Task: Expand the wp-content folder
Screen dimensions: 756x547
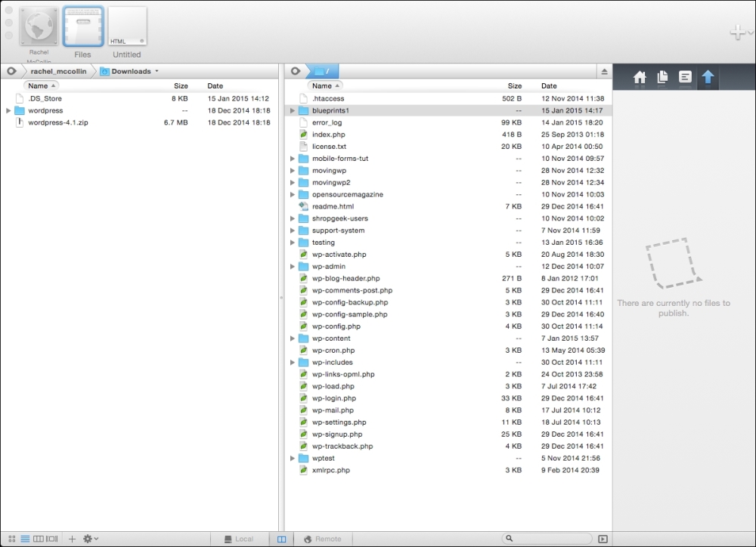Action: pos(293,338)
